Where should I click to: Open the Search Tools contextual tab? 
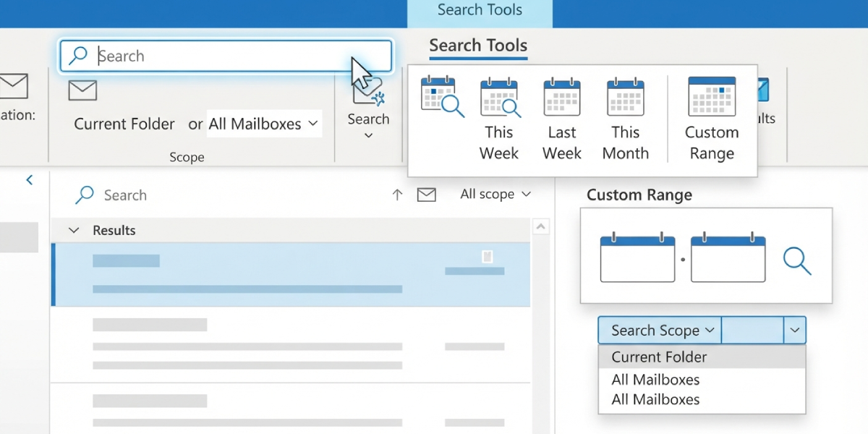pyautogui.click(x=480, y=12)
